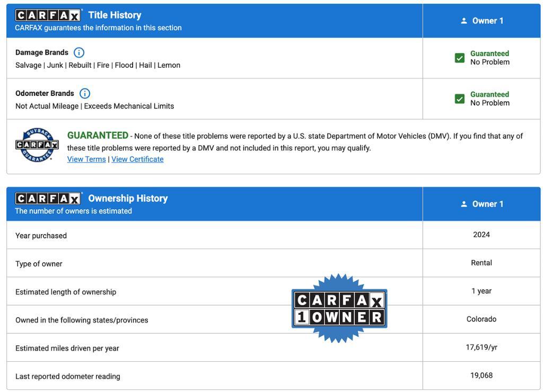Click the Odometer Brands info icon
Viewport: 543px width, 392px height.
[x=84, y=93]
